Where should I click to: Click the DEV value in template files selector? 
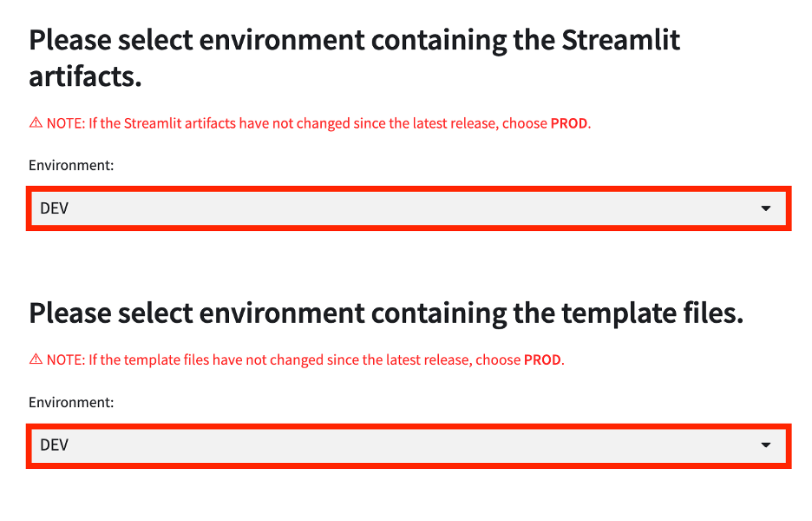coord(54,445)
